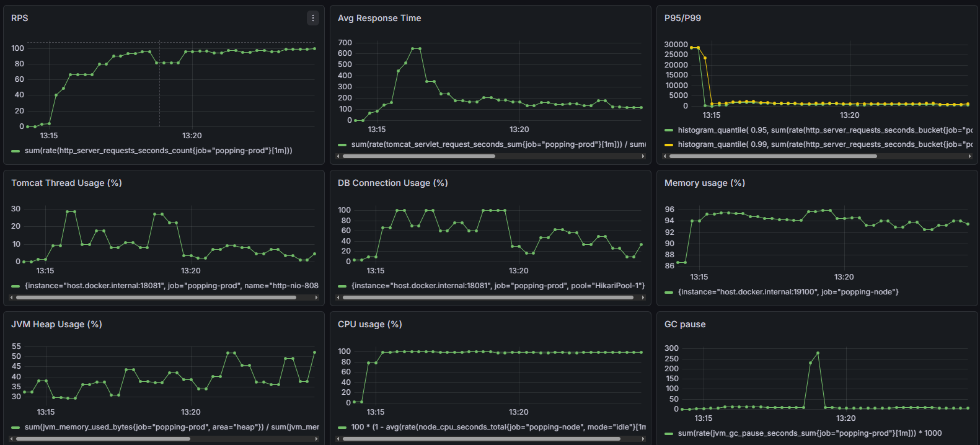980x445 pixels.
Task: Open the Memory usage (%) panel title menu
Action: pyautogui.click(x=705, y=183)
